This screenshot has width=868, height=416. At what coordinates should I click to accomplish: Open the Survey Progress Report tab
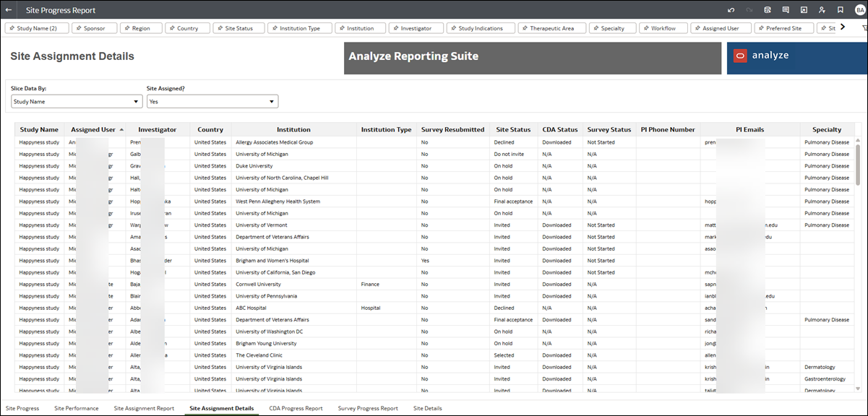coord(368,408)
